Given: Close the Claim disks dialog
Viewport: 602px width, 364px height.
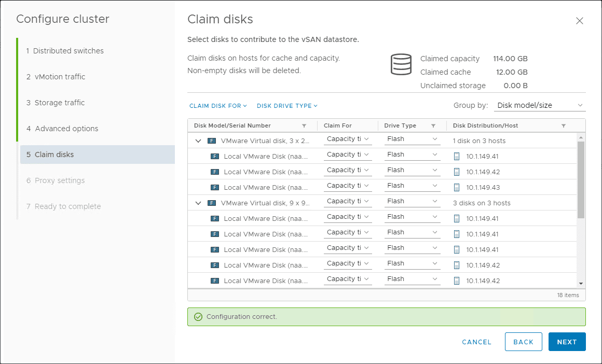Looking at the screenshot, I should tap(580, 21).
